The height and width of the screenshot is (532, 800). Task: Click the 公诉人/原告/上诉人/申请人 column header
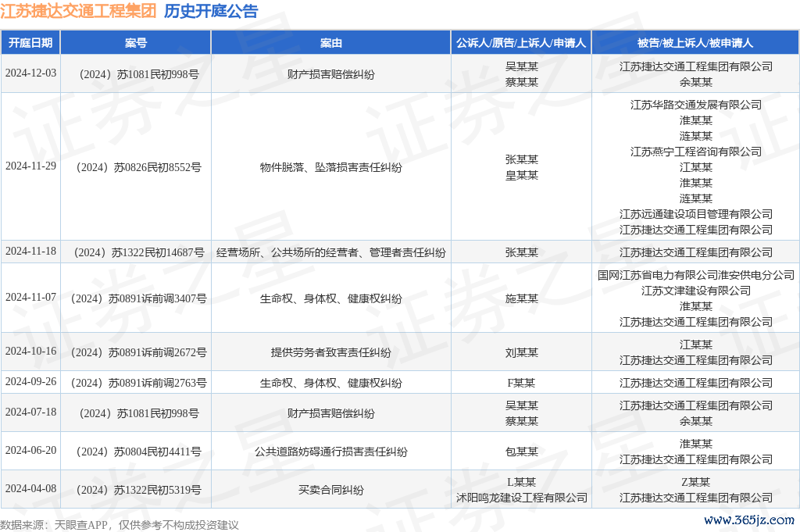coord(521,43)
